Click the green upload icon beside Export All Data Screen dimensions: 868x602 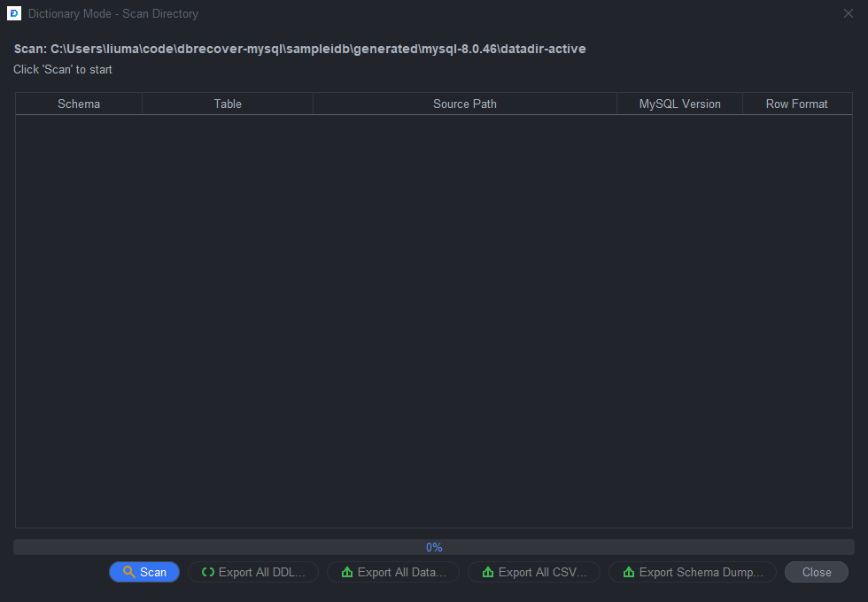click(347, 572)
